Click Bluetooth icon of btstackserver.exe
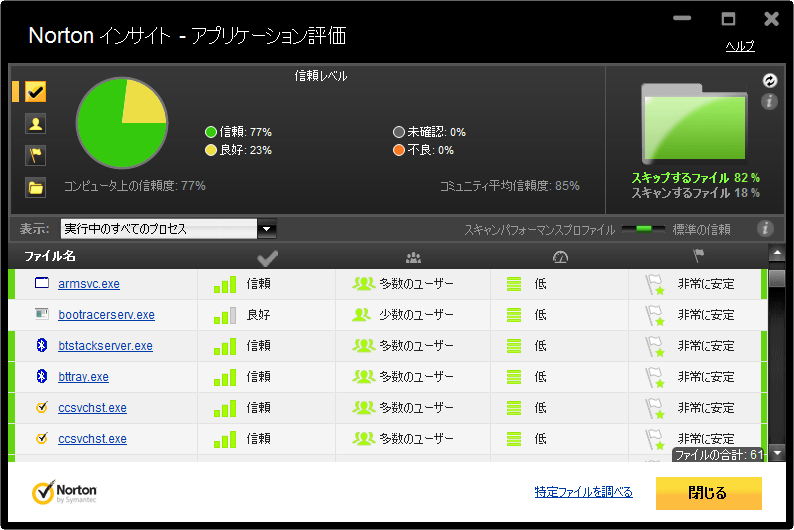The image size is (794, 530). [42, 345]
